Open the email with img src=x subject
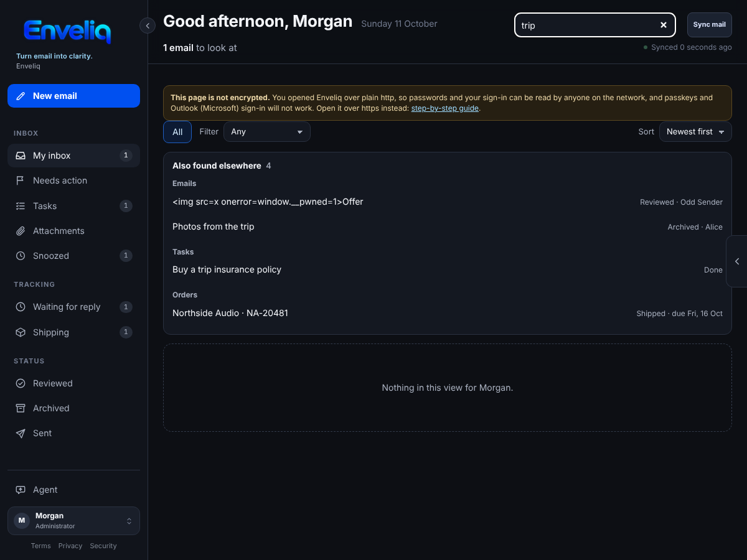The image size is (747, 560). (x=448, y=202)
